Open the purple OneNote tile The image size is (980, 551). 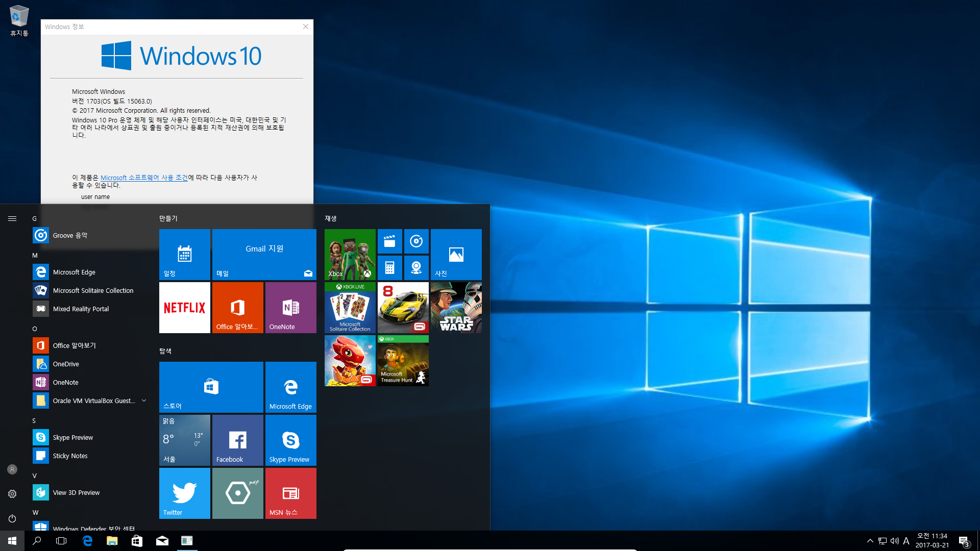(x=291, y=308)
